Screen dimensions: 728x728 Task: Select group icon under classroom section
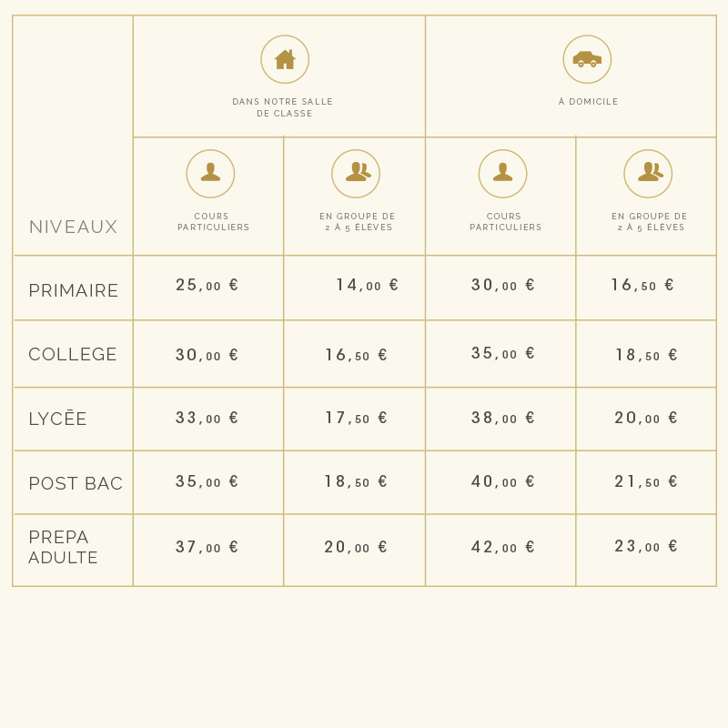[356, 174]
